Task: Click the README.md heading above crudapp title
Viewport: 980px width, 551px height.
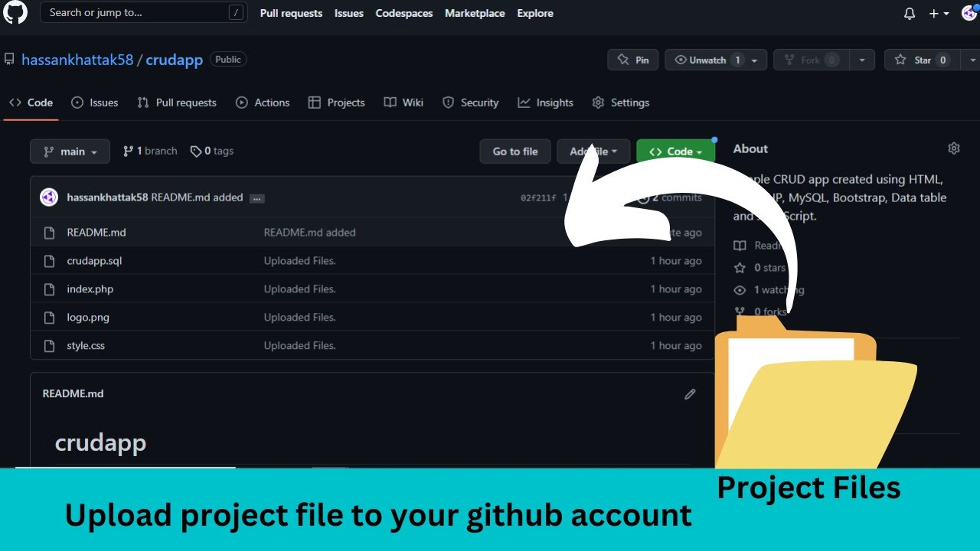Action: (73, 394)
